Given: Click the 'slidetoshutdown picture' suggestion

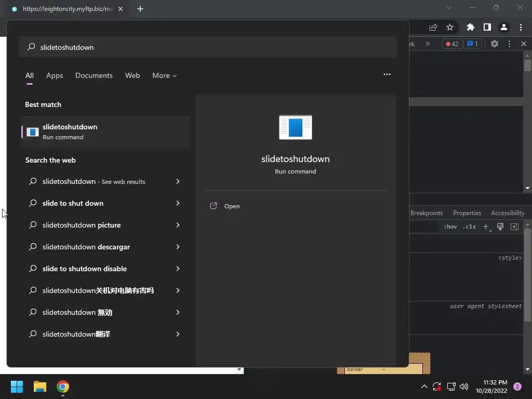Looking at the screenshot, I should point(82,225).
